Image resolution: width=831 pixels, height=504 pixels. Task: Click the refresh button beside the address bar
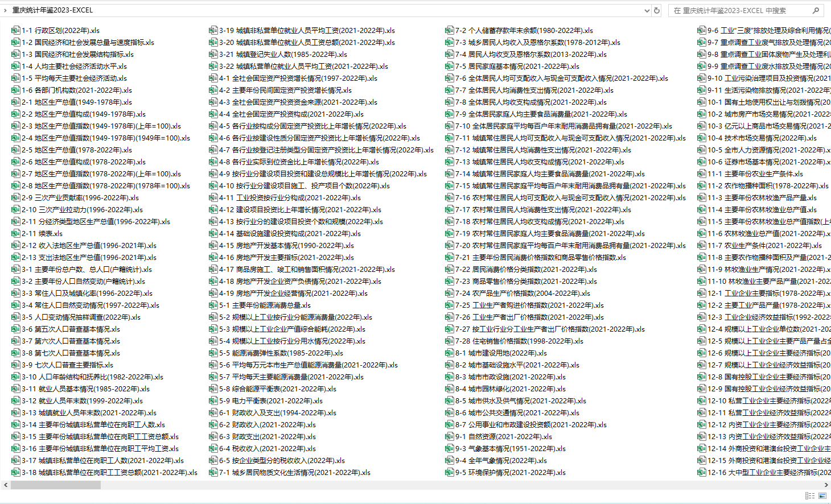pyautogui.click(x=657, y=10)
